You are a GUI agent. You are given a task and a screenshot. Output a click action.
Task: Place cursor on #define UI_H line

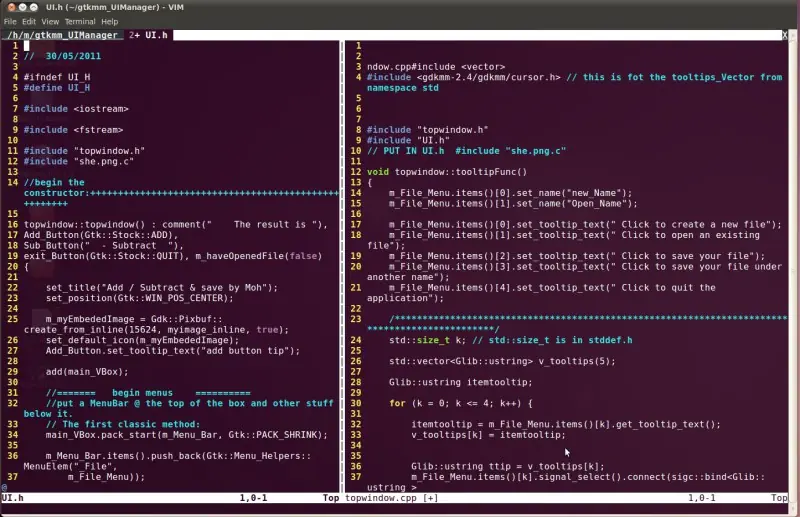pos(57,88)
